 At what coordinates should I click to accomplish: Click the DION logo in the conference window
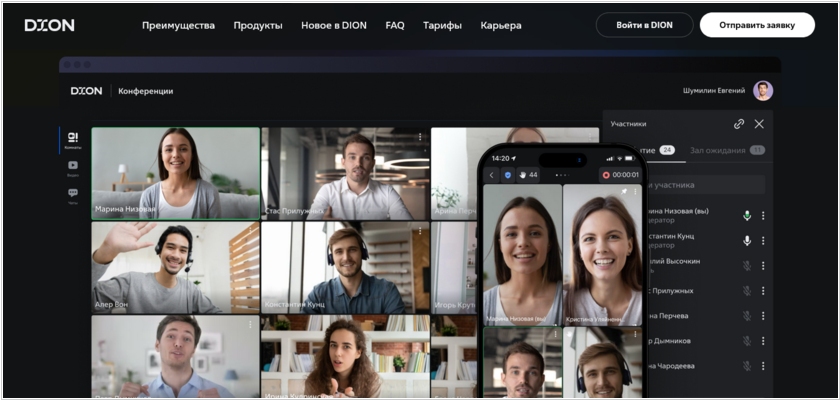pyautogui.click(x=86, y=91)
